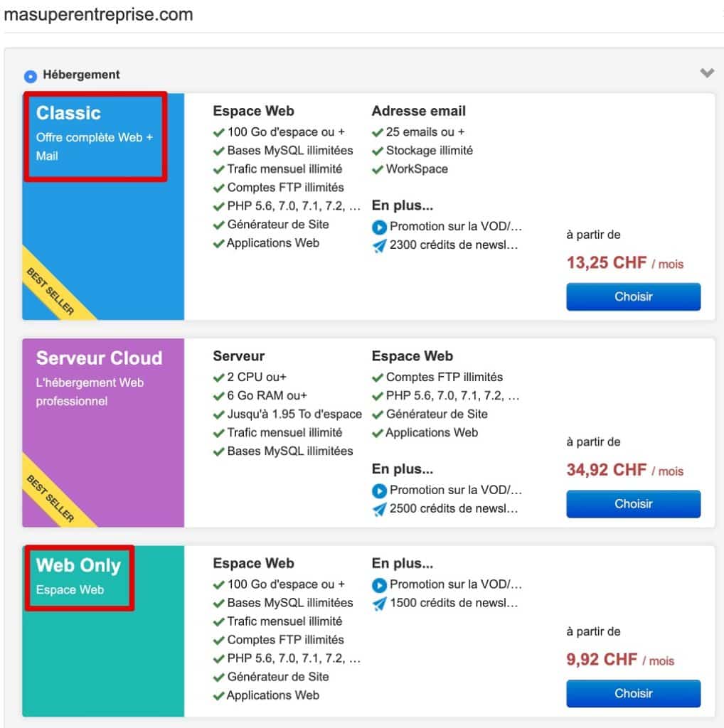Select the Hébergement radio button

[31, 76]
